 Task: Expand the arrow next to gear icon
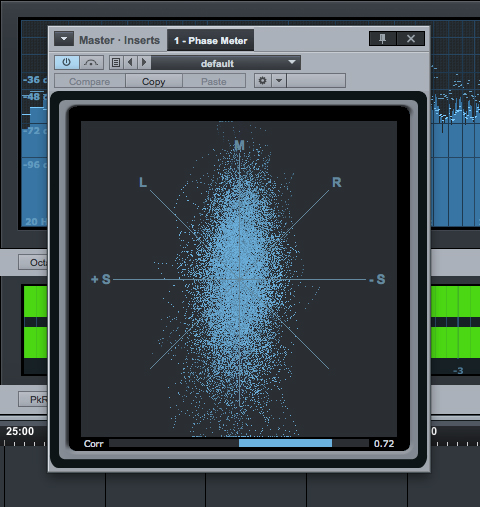coord(279,81)
